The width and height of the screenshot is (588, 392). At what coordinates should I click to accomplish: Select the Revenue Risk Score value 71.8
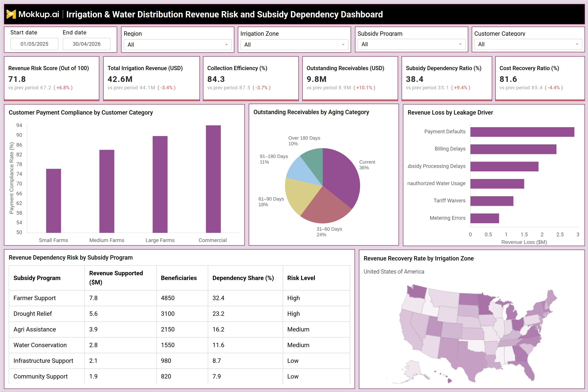[x=17, y=79]
